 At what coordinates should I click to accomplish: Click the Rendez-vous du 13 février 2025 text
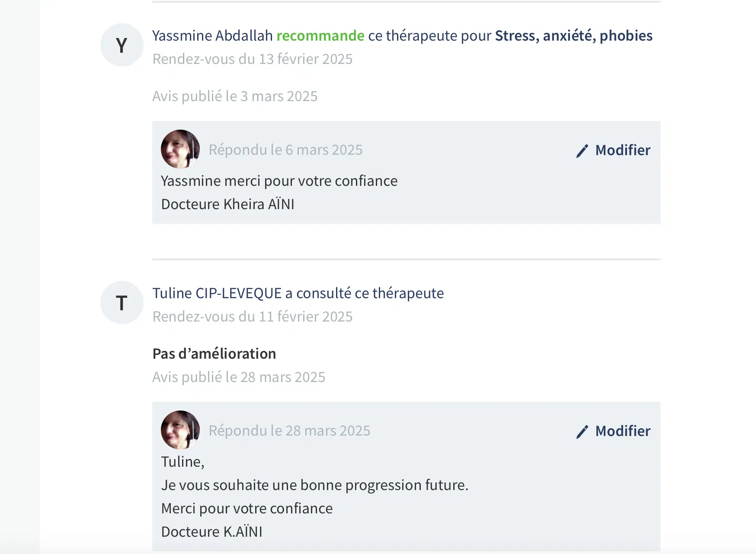pyautogui.click(x=253, y=59)
